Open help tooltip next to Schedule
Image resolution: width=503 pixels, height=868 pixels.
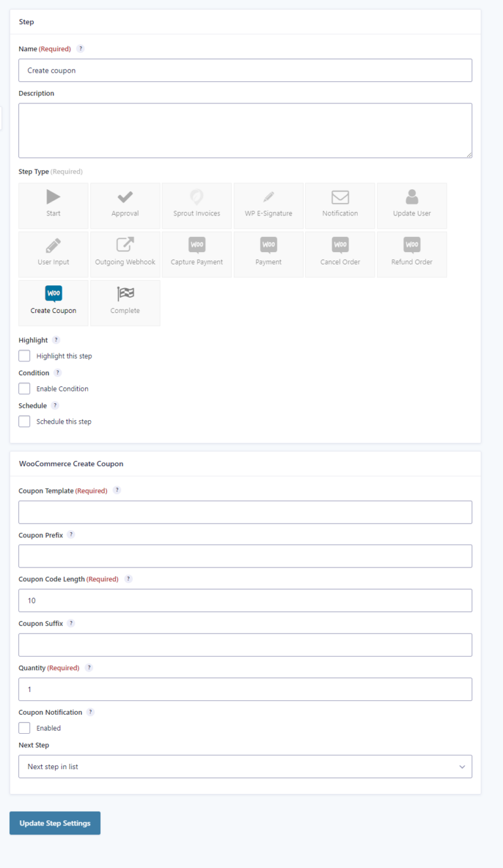click(55, 405)
